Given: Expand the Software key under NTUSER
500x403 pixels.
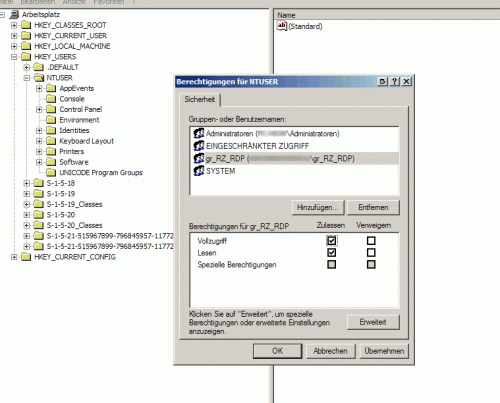Looking at the screenshot, I should click(39, 162).
